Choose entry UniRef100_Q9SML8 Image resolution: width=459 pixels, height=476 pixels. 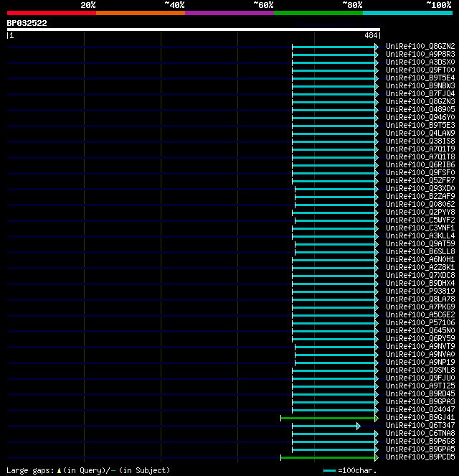click(x=420, y=370)
